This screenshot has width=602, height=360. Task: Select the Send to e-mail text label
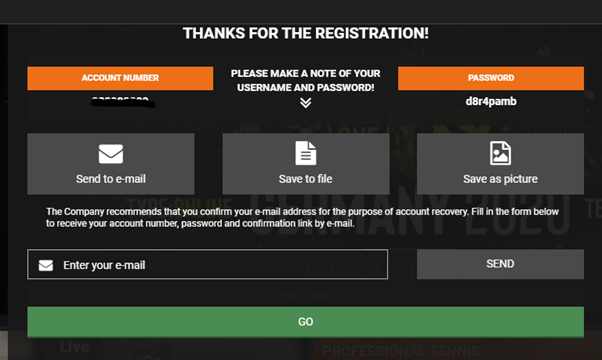[x=111, y=179]
